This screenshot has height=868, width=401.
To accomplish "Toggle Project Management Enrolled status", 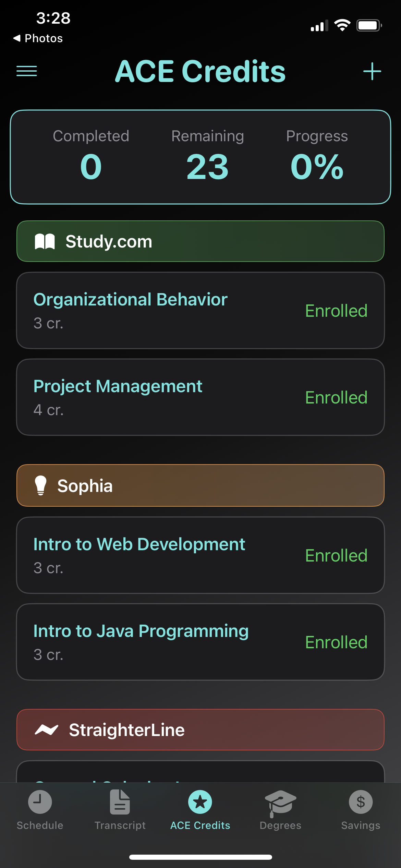I will coord(336,398).
